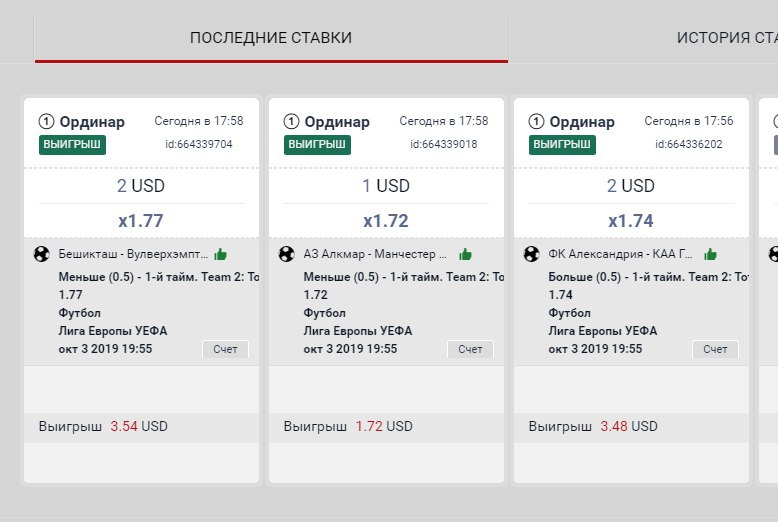Show Счет for Бешикташ bet

tap(225, 349)
